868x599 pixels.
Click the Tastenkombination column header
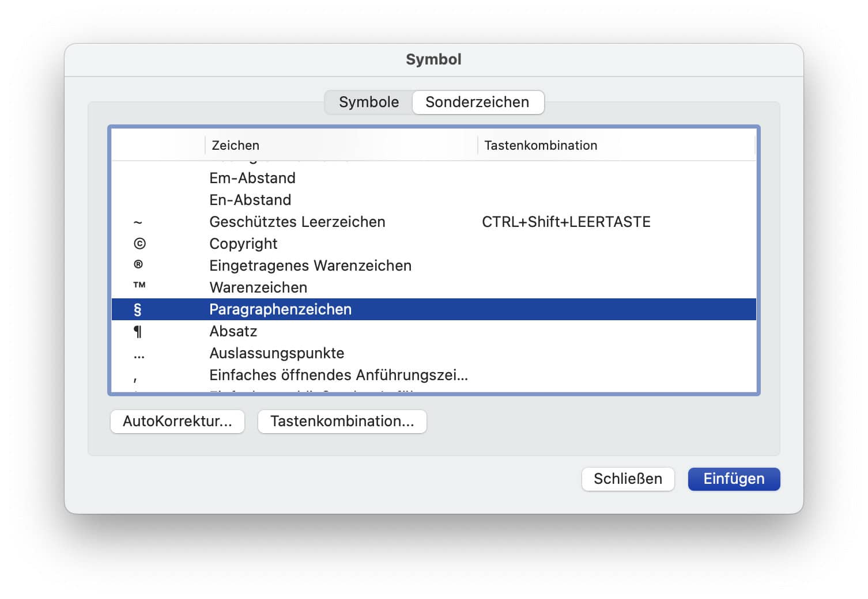[540, 145]
